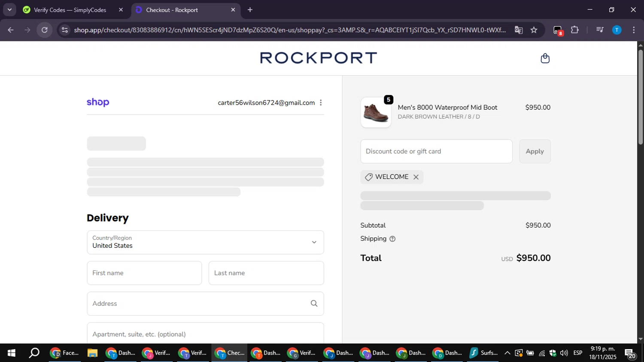
Task: Click the Shop logo
Action: click(98, 103)
